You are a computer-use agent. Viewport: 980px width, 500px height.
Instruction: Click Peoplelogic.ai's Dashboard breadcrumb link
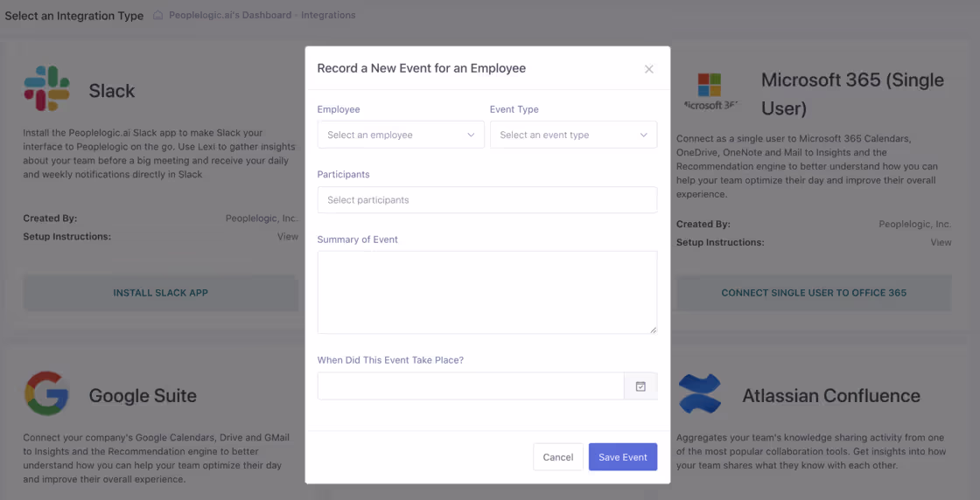click(230, 15)
